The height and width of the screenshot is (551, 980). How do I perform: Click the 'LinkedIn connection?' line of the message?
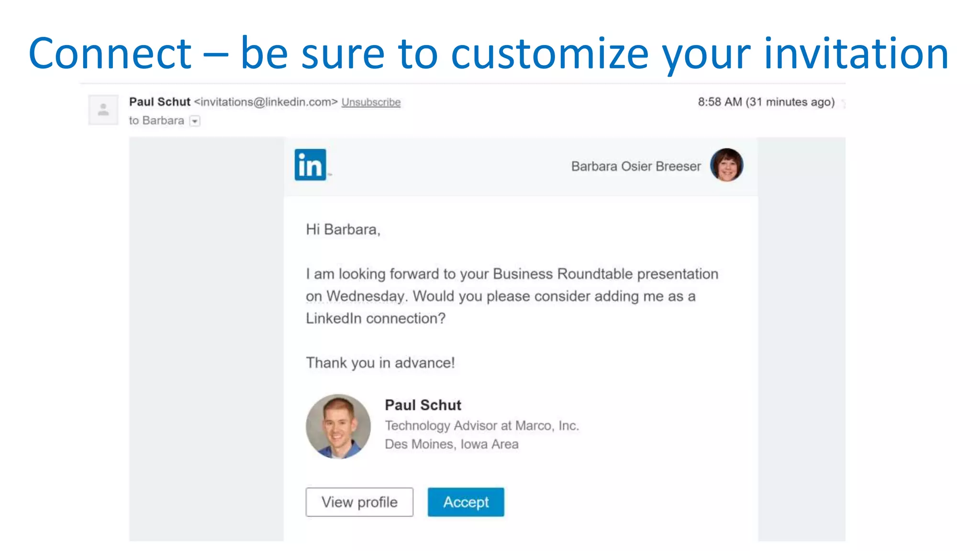[376, 319]
